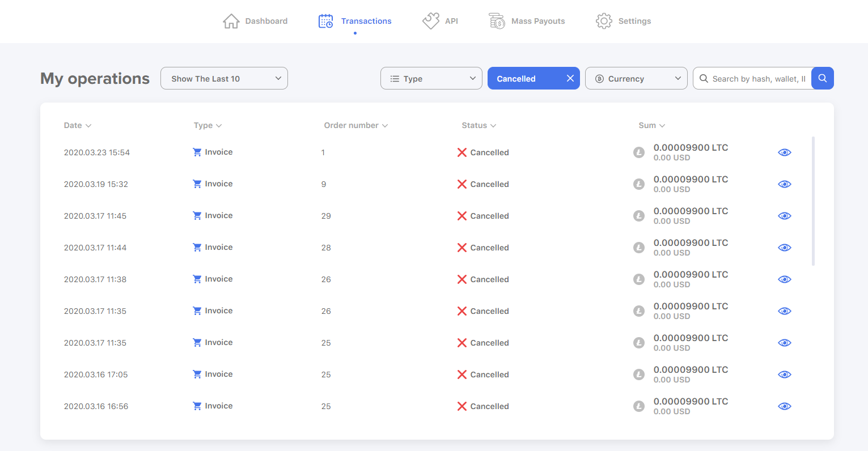The image size is (868, 451).
Task: Sort by Order number column header
Action: tap(356, 125)
